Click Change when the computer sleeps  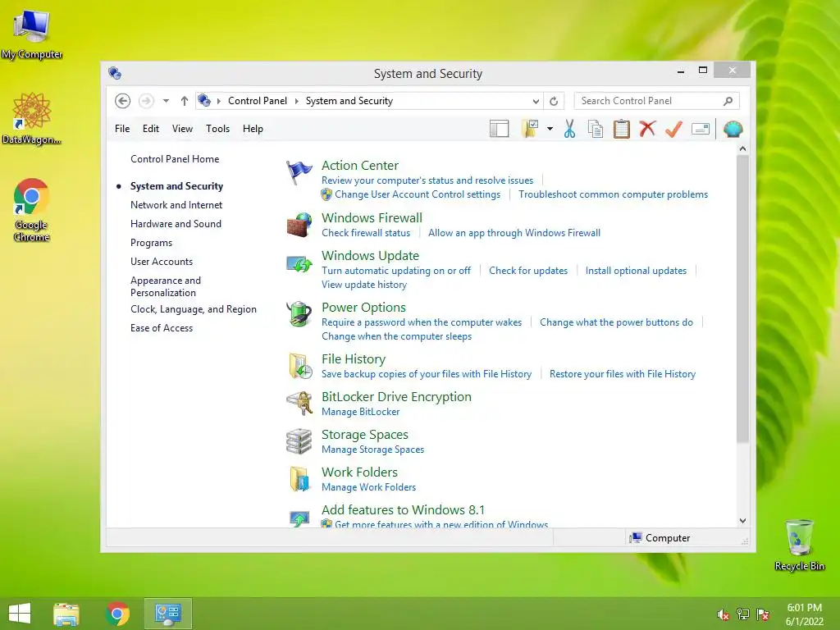pos(397,336)
